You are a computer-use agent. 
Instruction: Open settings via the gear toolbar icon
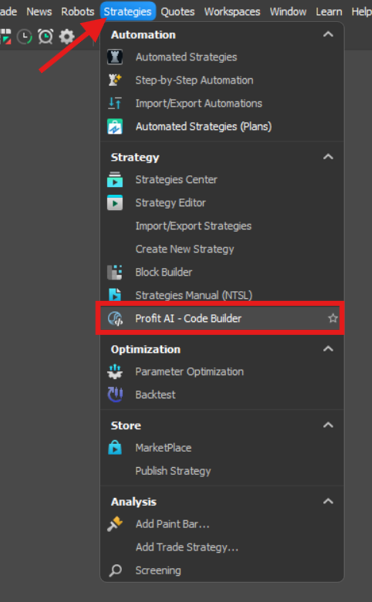pyautogui.click(x=67, y=37)
